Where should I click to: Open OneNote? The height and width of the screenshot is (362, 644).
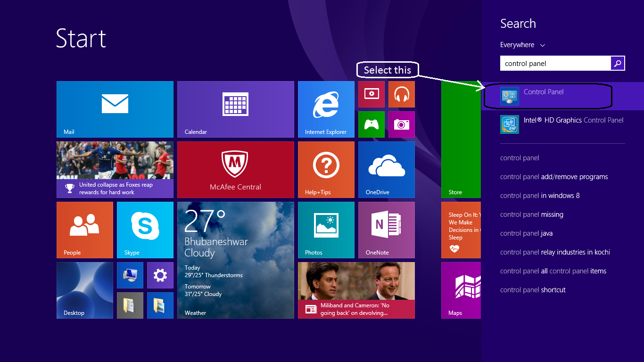386,230
